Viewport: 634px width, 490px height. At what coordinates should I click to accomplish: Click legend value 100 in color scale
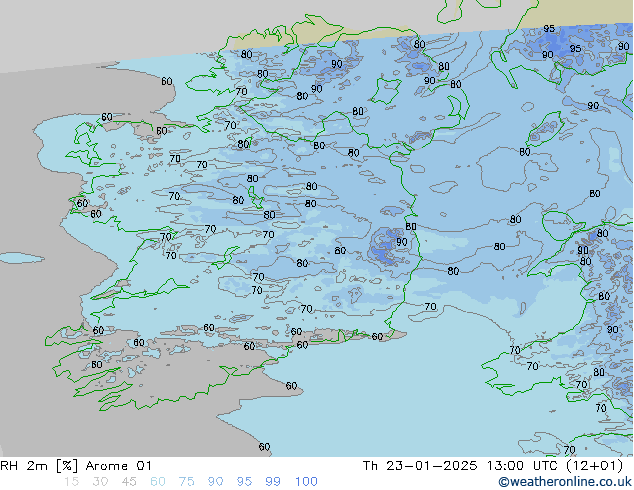[306, 482]
